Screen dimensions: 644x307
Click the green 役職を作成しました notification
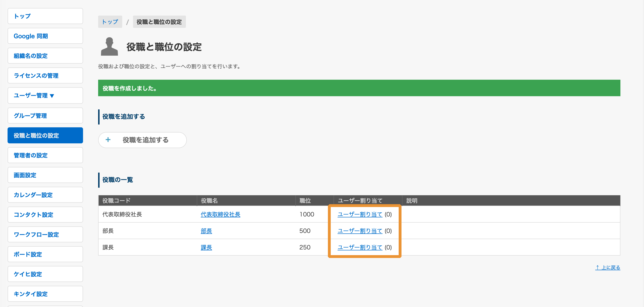359,88
